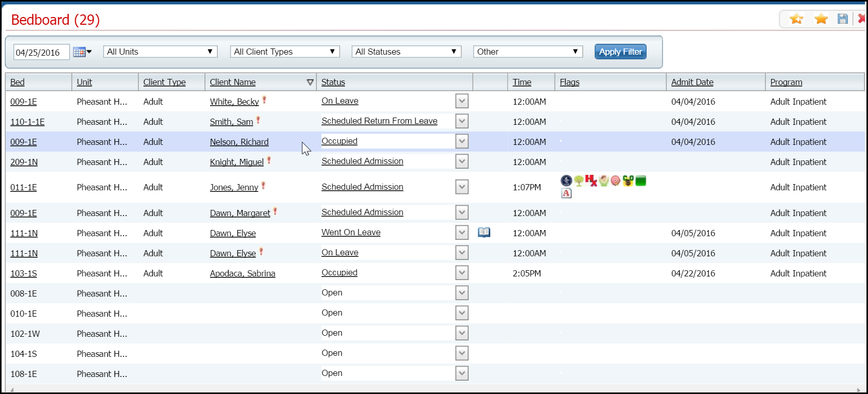
Task: Open the All Units dropdown filter
Action: pyautogui.click(x=160, y=52)
